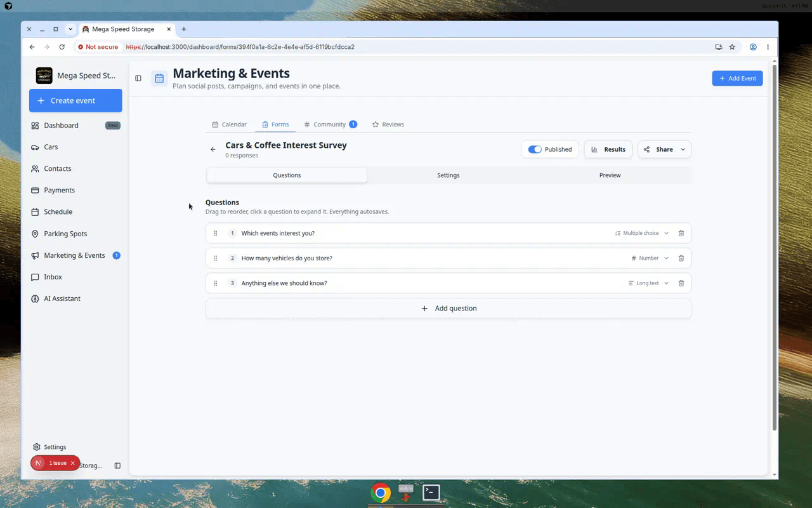812x508 pixels.
Task: Open Contacts in sidebar
Action: coord(75,168)
